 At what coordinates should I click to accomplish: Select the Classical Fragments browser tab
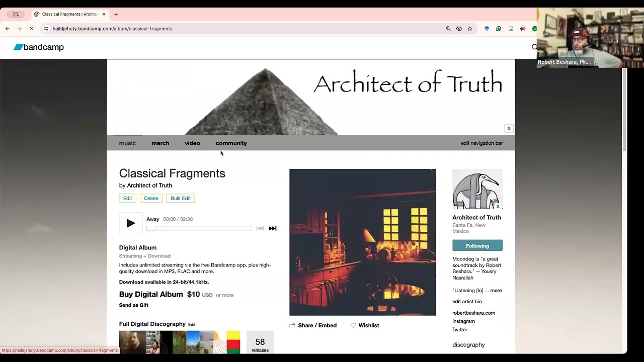69,14
